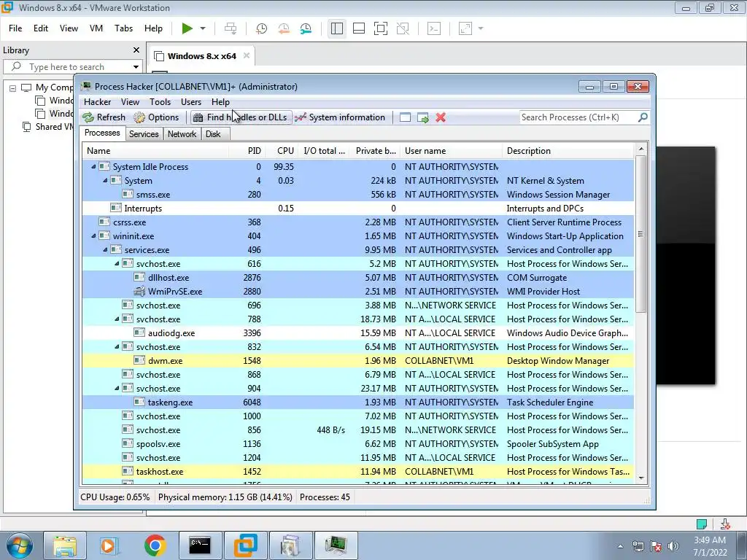747x560 pixels.
Task: Select Shared VMs in the Library tree
Action: [49, 127]
